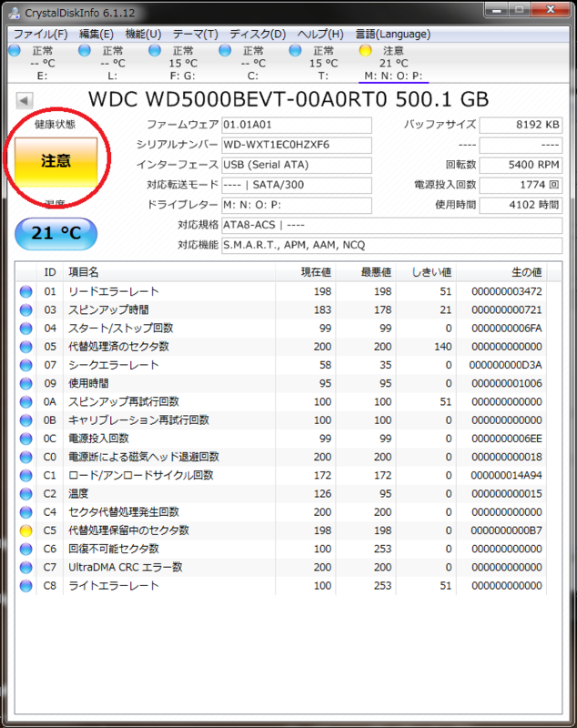Click the blue status icon for ID 04
The width and height of the screenshot is (577, 728).
[26, 329]
